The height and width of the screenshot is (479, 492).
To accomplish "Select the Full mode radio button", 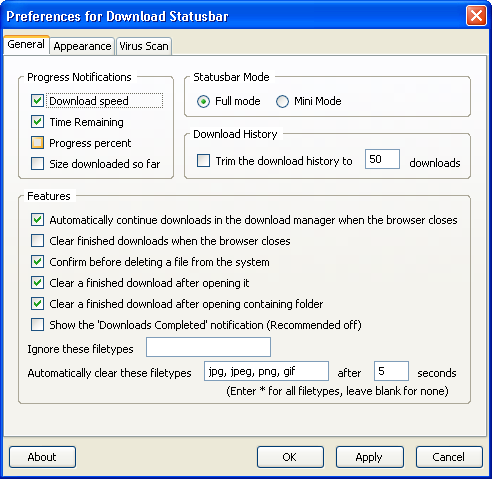I will (203, 101).
